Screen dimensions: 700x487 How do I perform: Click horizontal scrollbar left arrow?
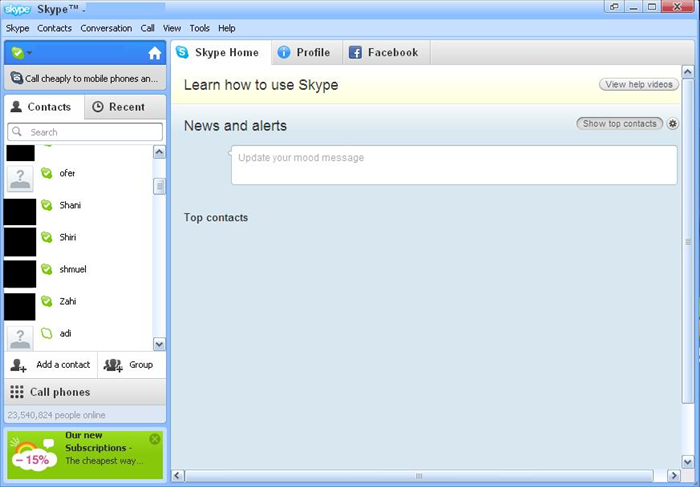point(178,475)
